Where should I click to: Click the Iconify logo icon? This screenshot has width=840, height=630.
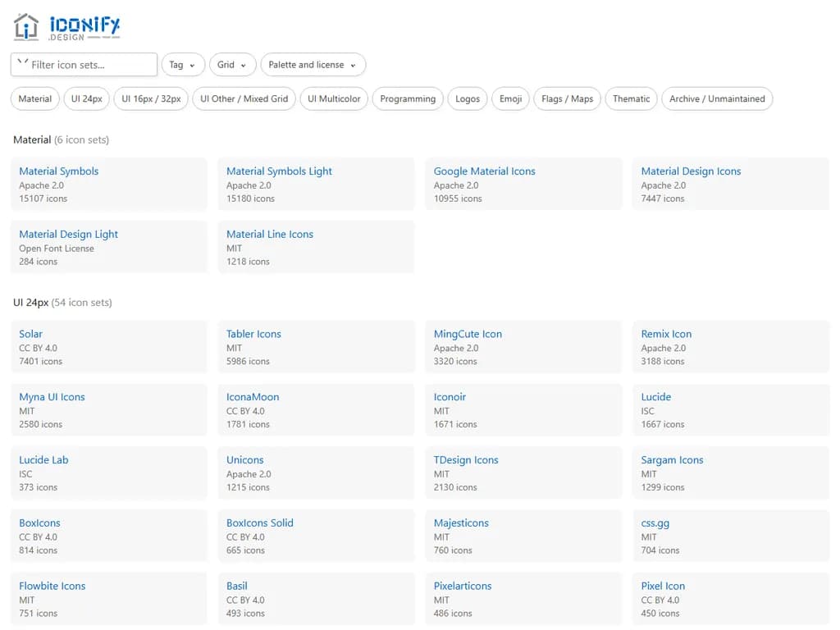(x=26, y=25)
